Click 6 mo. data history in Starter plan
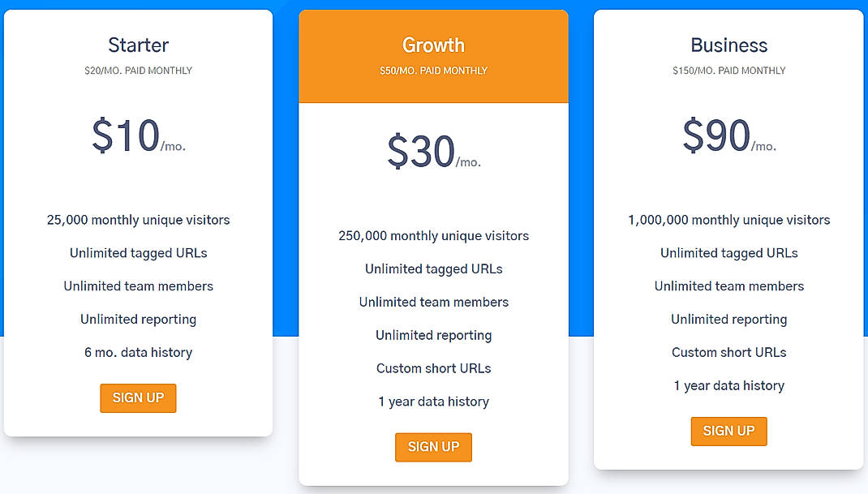This screenshot has width=868, height=494. [138, 352]
